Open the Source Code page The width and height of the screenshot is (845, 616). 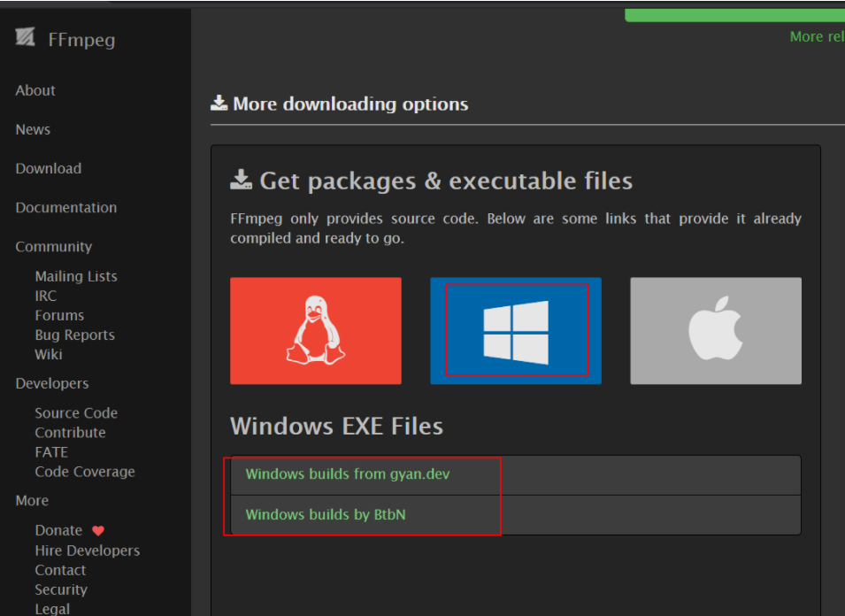coord(76,413)
